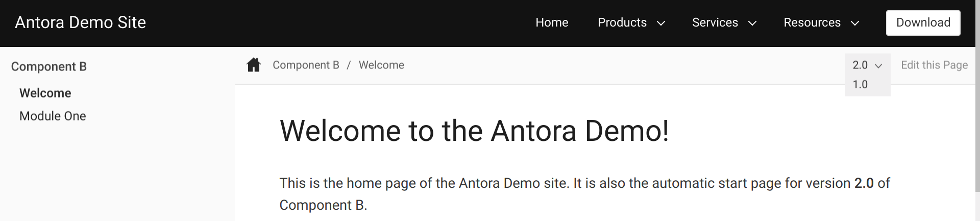Image resolution: width=980 pixels, height=221 pixels.
Task: Click the chevron arrow beside Resources
Action: click(x=855, y=23)
